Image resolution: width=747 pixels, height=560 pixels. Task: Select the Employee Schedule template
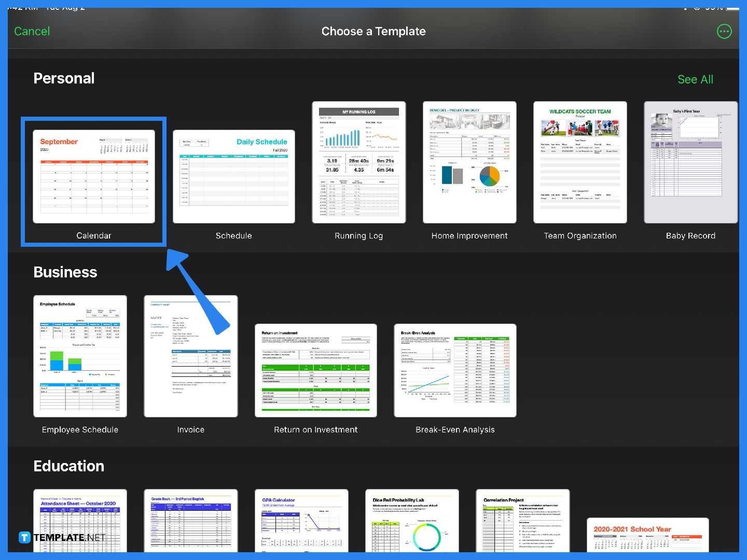pyautogui.click(x=80, y=356)
